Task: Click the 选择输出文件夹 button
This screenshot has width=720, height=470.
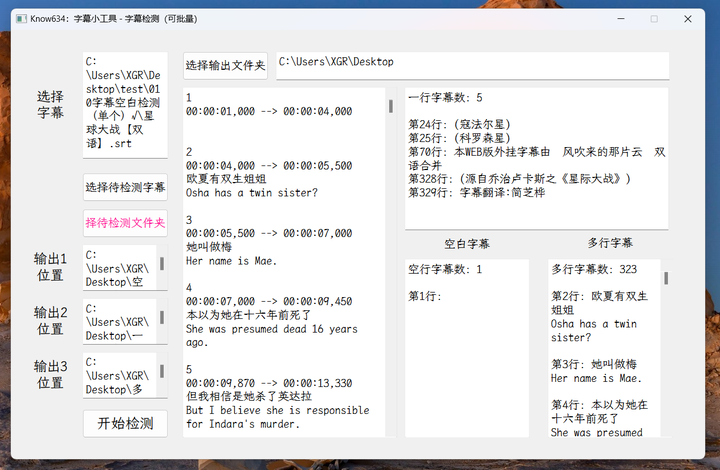Action: pyautogui.click(x=225, y=66)
